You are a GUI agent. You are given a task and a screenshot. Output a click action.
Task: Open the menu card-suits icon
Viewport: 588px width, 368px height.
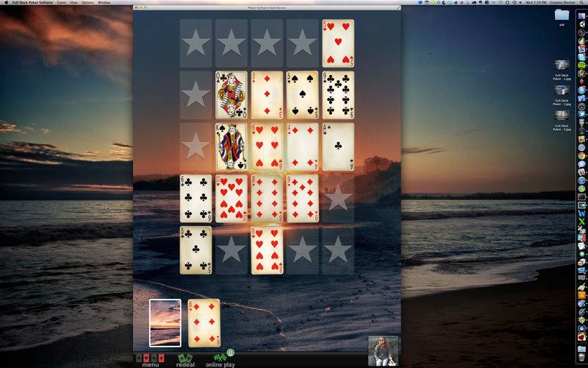(x=150, y=358)
